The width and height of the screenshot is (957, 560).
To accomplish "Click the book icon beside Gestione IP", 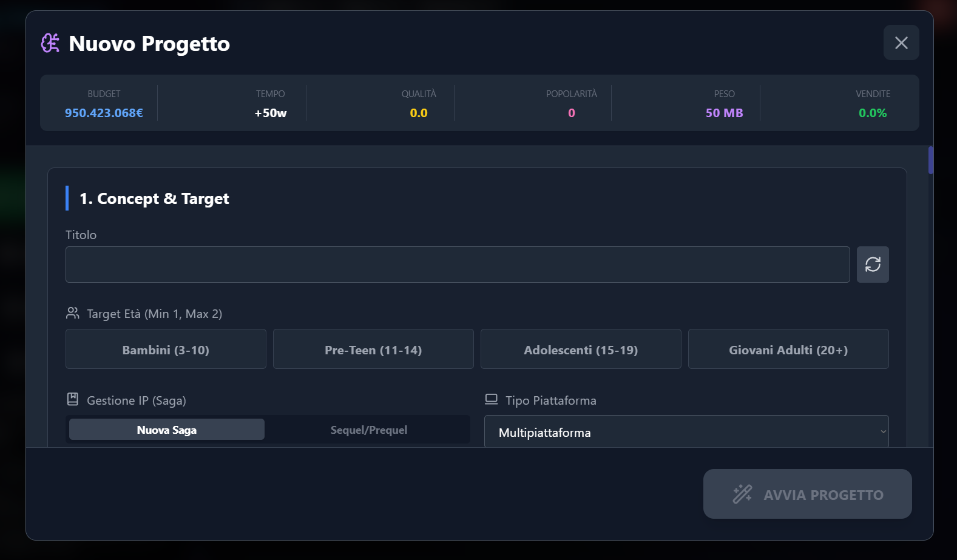I will tap(73, 399).
